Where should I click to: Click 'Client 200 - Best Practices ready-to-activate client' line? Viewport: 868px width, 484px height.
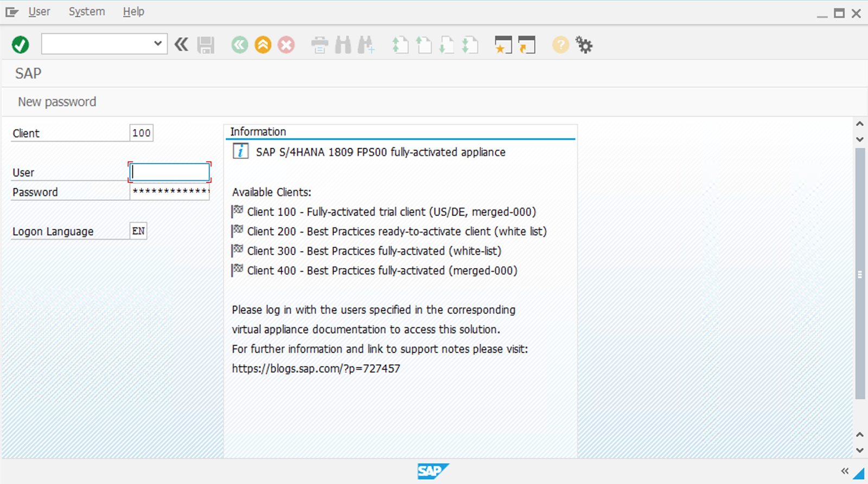coord(397,231)
